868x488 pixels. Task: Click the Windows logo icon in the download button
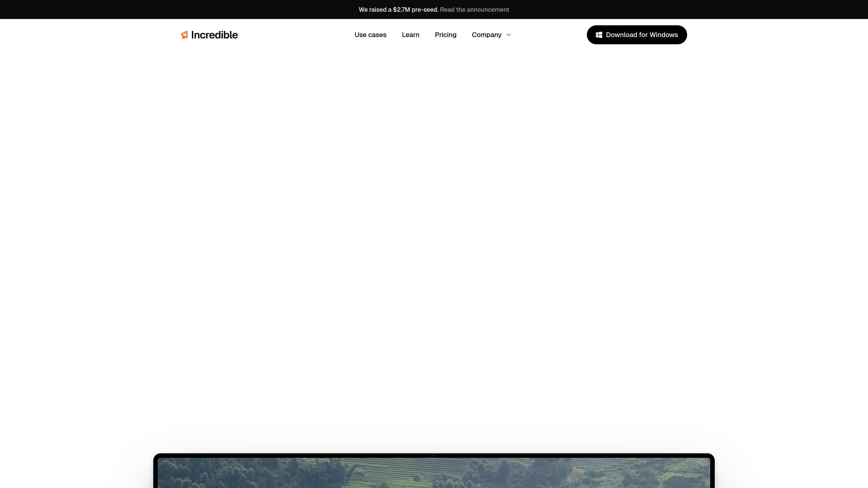pos(599,35)
